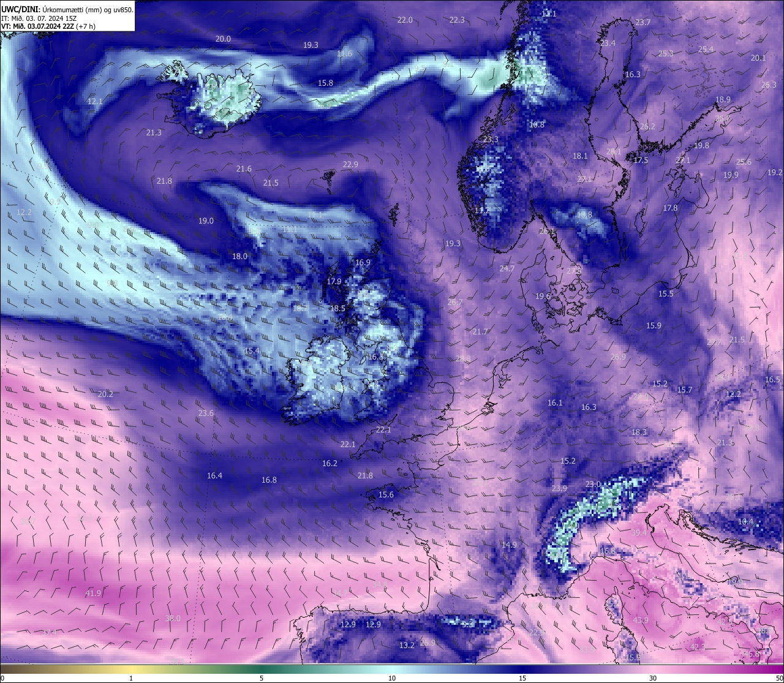Screen dimensions: 784x683
Task: Click the value 21.7 in the North Sea
Action: tap(480, 331)
